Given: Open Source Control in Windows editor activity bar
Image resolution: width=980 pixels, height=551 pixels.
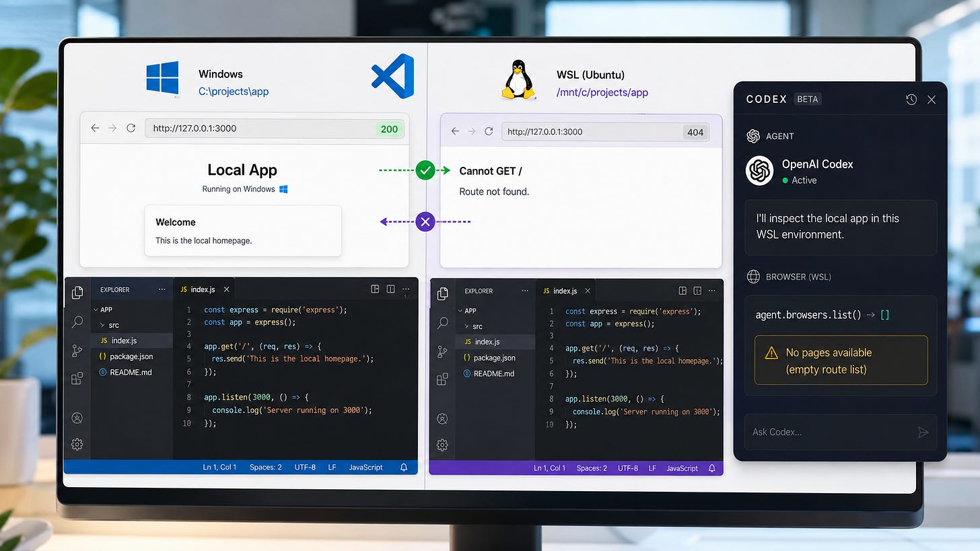Looking at the screenshot, I should [x=77, y=350].
